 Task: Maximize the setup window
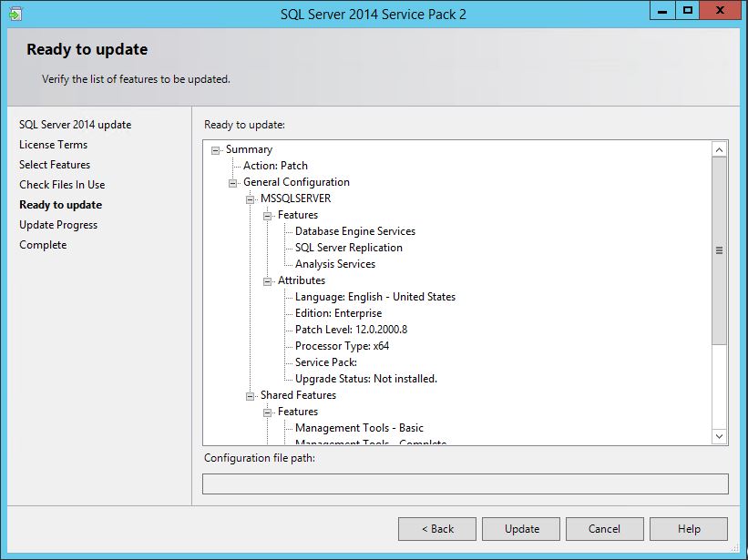click(688, 10)
